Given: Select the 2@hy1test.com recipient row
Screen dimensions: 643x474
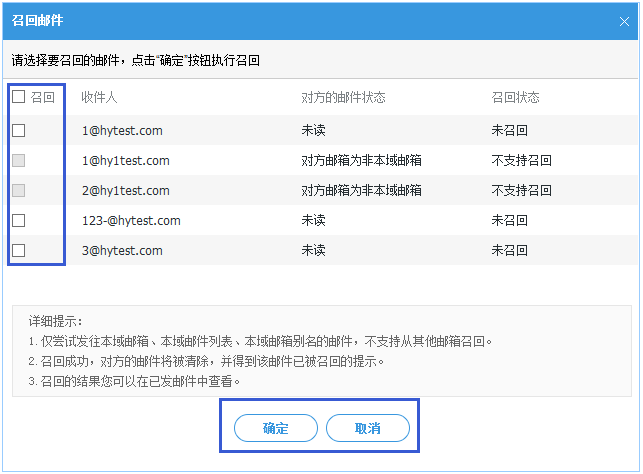Looking at the screenshot, I should coord(126,190).
